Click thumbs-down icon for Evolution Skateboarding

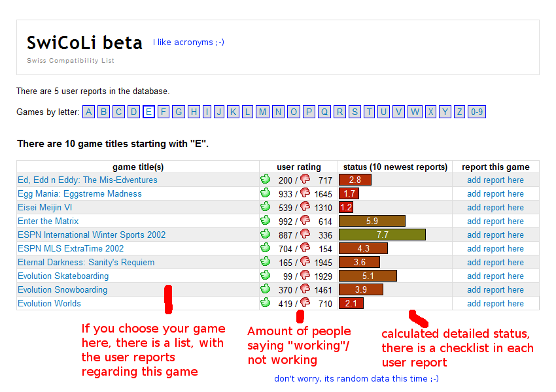[x=305, y=275]
